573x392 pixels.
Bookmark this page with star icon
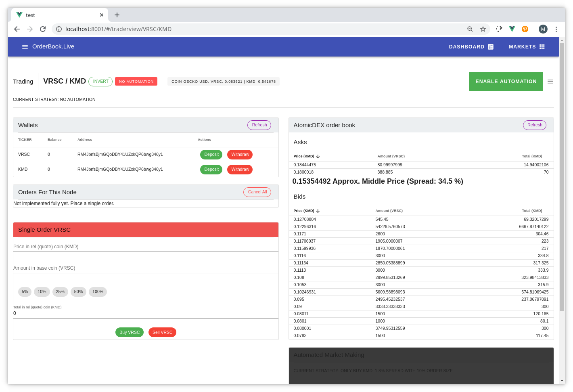coord(483,29)
